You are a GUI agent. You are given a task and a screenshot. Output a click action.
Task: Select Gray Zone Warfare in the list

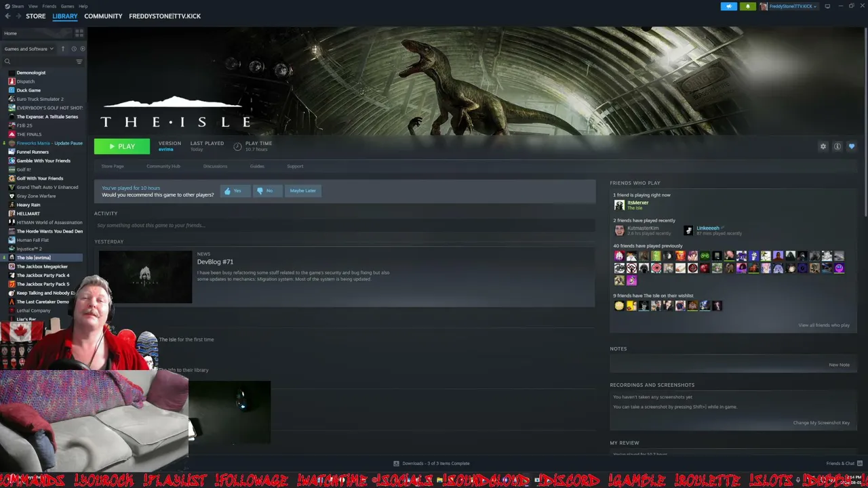(37, 196)
